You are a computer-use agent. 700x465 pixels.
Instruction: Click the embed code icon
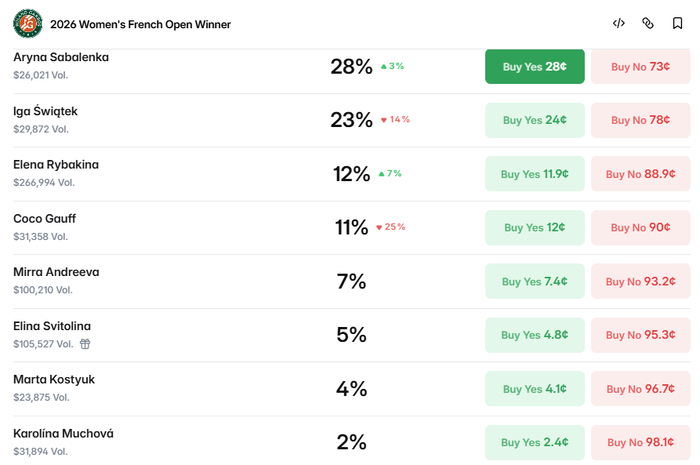(x=618, y=23)
